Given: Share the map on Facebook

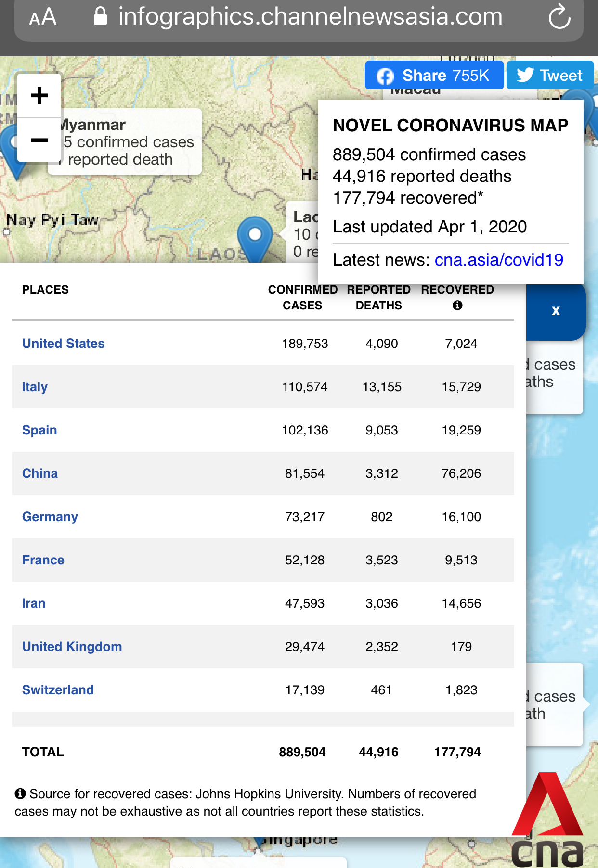Looking at the screenshot, I should [x=434, y=76].
